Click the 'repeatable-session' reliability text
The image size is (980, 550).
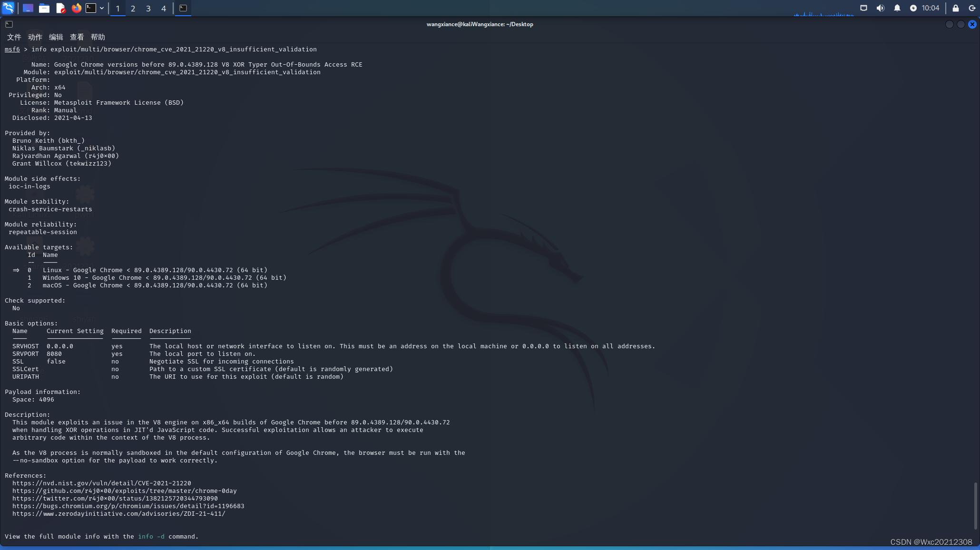click(43, 232)
